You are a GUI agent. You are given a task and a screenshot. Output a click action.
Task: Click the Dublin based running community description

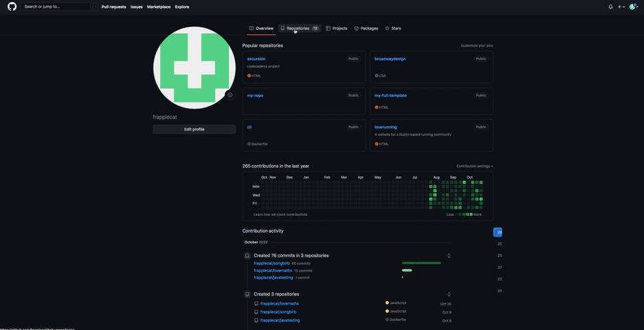[413, 134]
